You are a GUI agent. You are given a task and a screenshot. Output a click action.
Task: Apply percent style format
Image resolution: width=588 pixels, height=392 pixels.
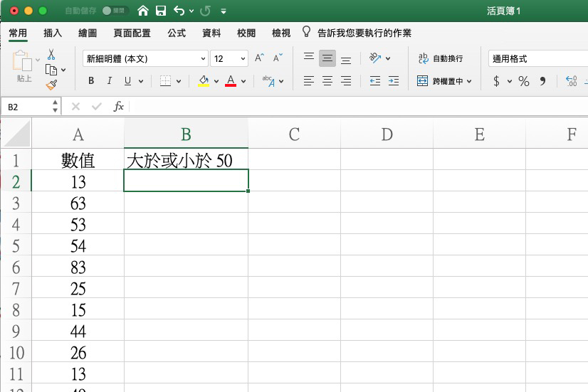tap(524, 81)
